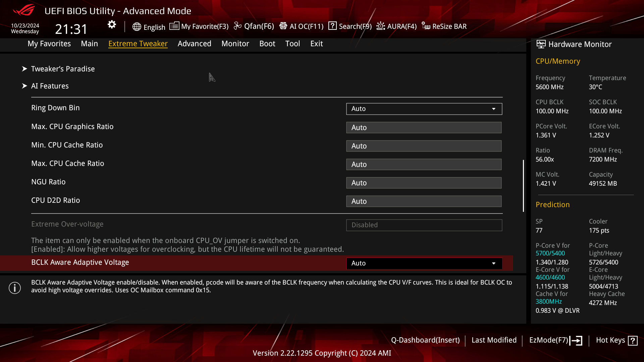Open the BCLK Aware Adaptive Voltage dropdown
This screenshot has height=362, width=644.
click(x=424, y=263)
